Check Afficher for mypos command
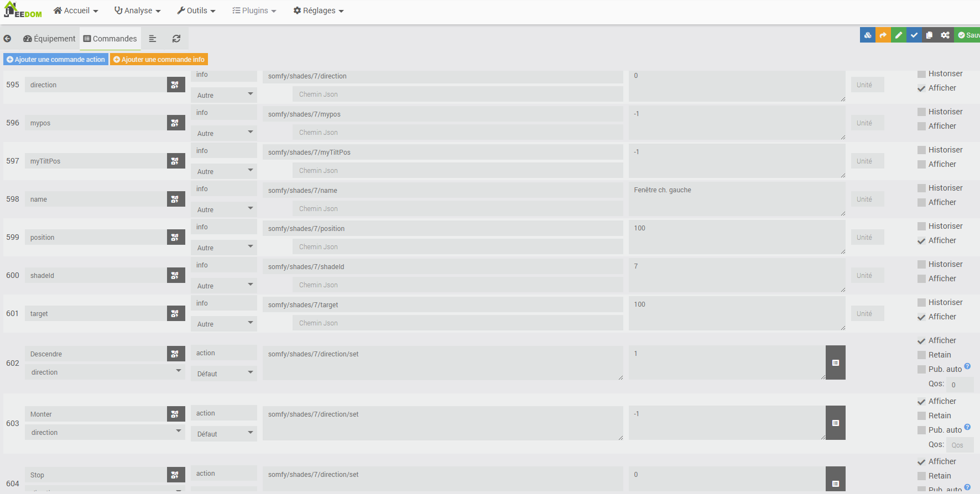 (921, 127)
